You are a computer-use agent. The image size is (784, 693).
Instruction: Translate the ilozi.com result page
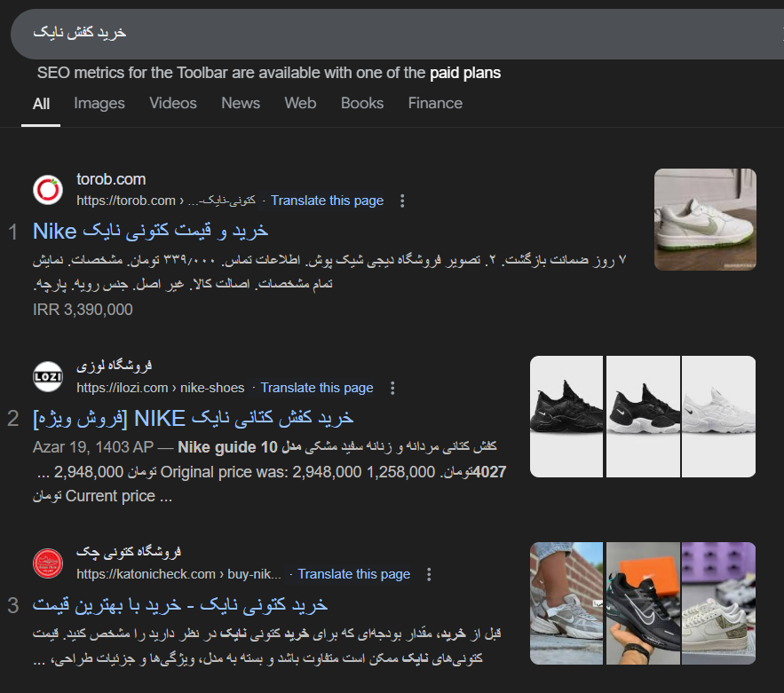click(317, 389)
